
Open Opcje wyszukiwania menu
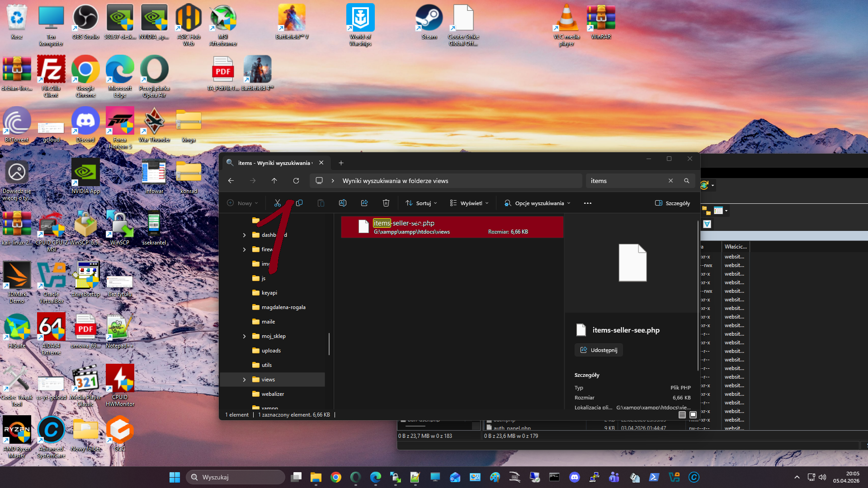tap(538, 203)
